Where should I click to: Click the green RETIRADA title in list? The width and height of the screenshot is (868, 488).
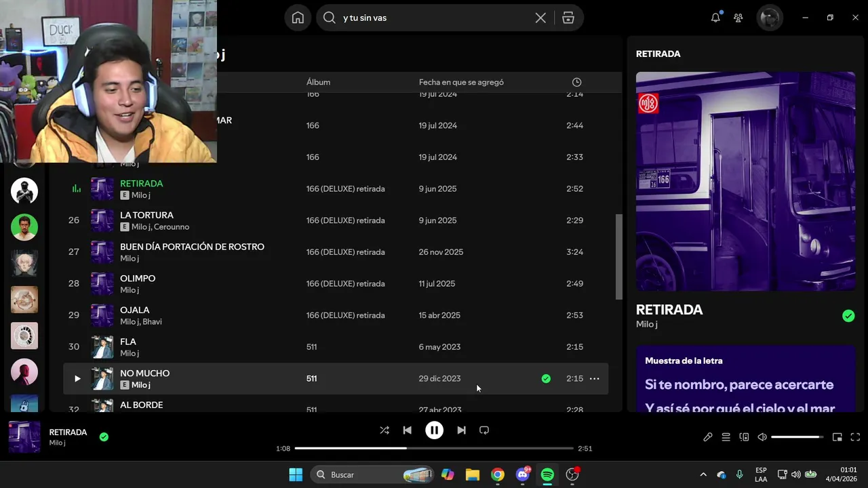[141, 184]
